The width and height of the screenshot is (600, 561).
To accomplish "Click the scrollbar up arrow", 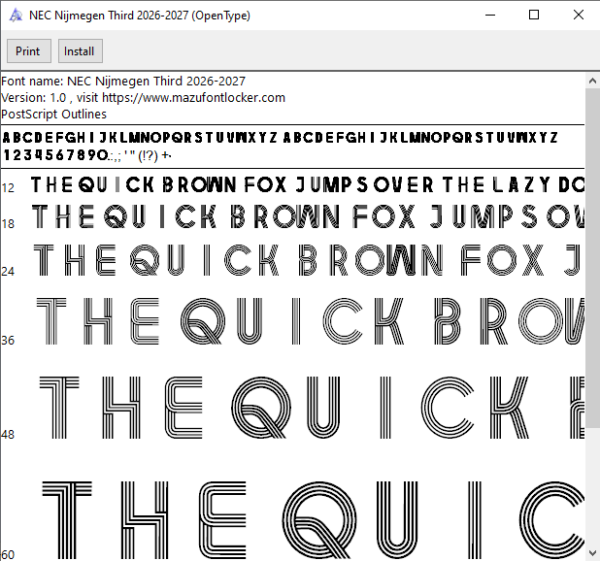I will click(592, 81).
